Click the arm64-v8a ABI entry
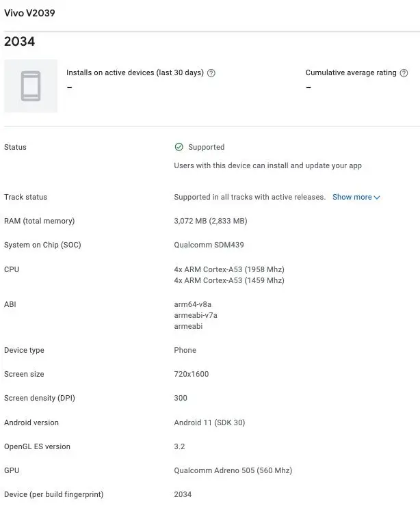The width and height of the screenshot is (420, 510). (x=193, y=304)
